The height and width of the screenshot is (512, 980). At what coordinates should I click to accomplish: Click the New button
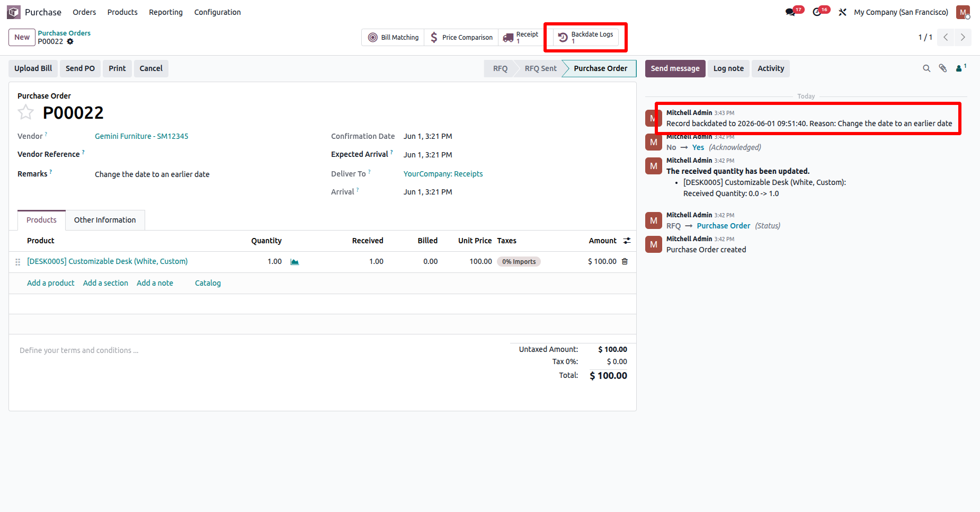click(x=22, y=37)
